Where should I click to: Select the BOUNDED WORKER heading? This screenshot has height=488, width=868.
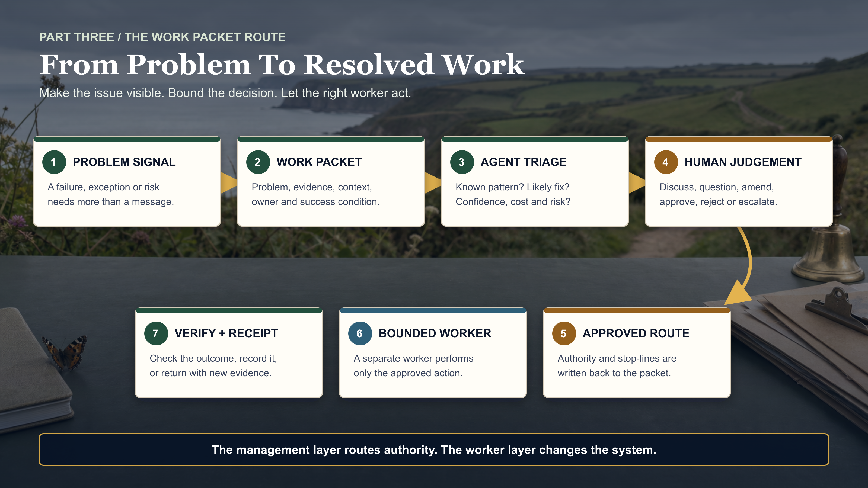[x=435, y=333]
